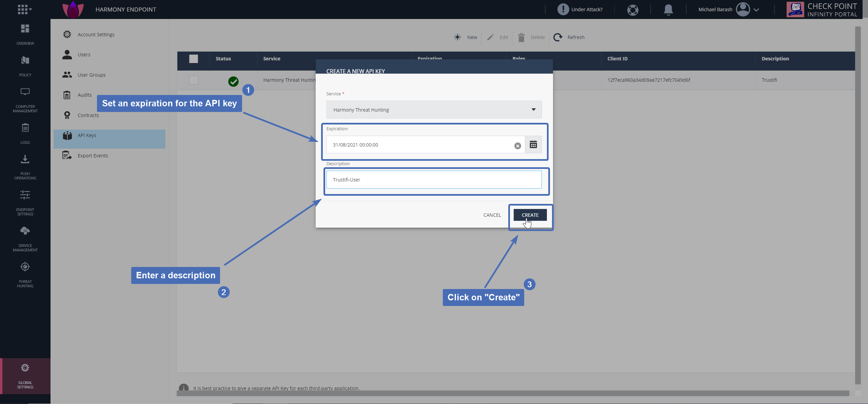Open Service Management
Screen dimensions: 868x404
tap(25, 239)
